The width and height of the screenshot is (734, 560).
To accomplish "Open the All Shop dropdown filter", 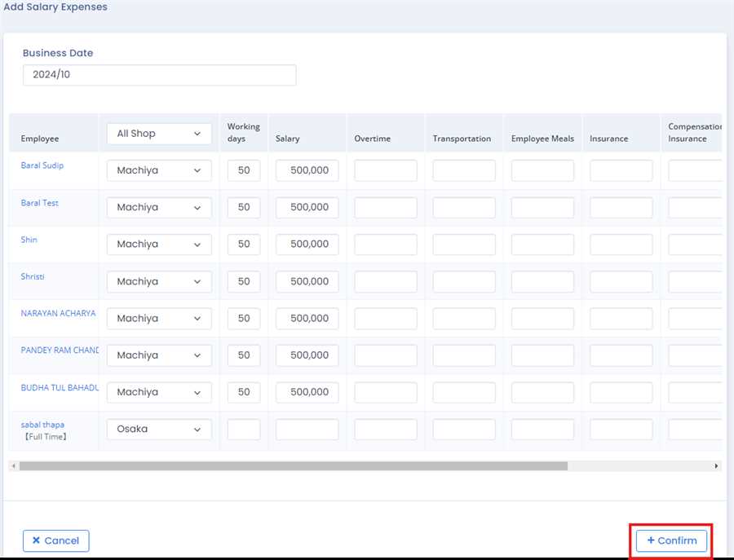I will tap(159, 134).
